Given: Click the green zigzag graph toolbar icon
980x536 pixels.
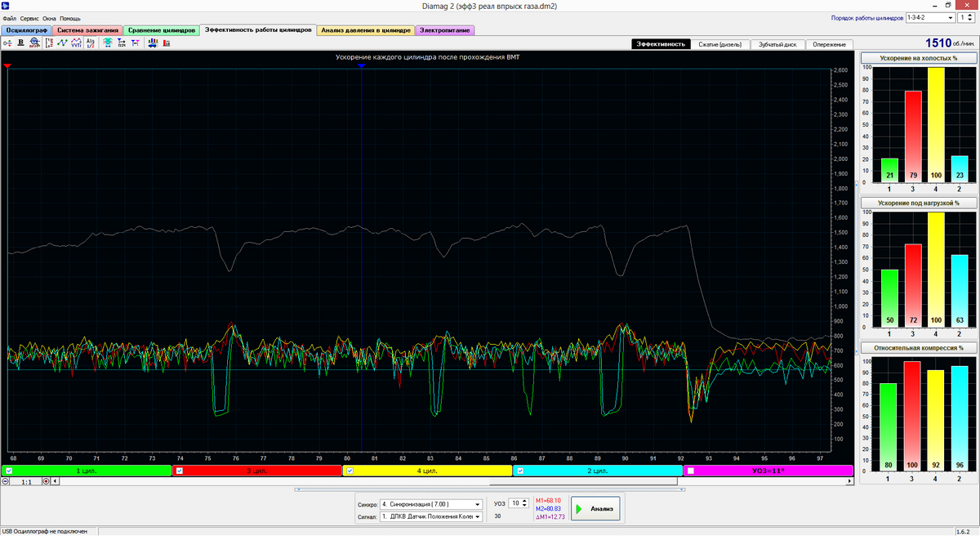Looking at the screenshot, I should pos(62,43).
